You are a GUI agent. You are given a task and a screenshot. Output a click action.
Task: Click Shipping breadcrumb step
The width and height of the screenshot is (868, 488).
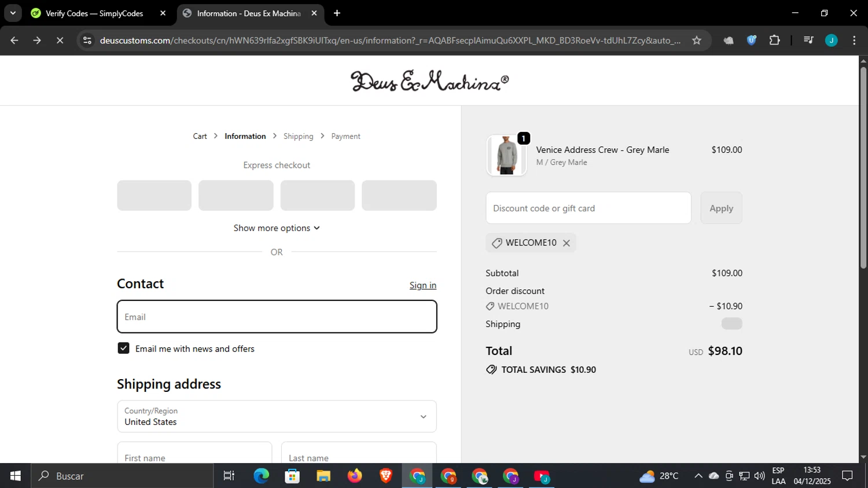pos(298,137)
